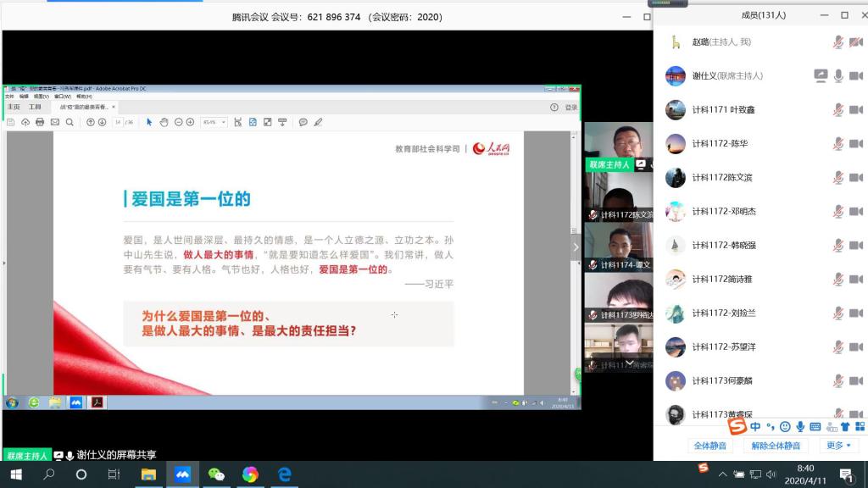The width and height of the screenshot is (868, 488).
Task: Select the Fill & Sign pen icon
Action: click(x=316, y=122)
